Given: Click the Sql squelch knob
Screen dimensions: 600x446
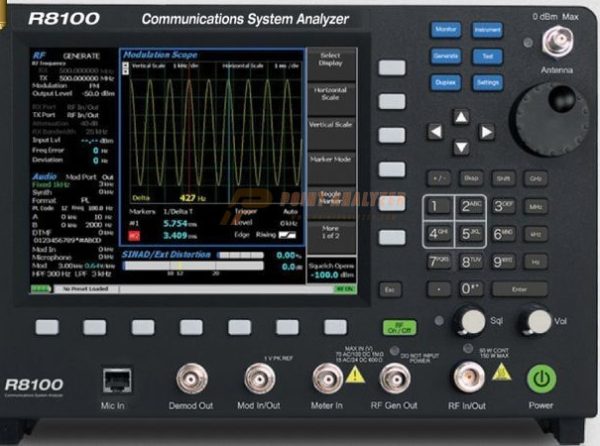Looking at the screenshot, I should coord(470,321).
